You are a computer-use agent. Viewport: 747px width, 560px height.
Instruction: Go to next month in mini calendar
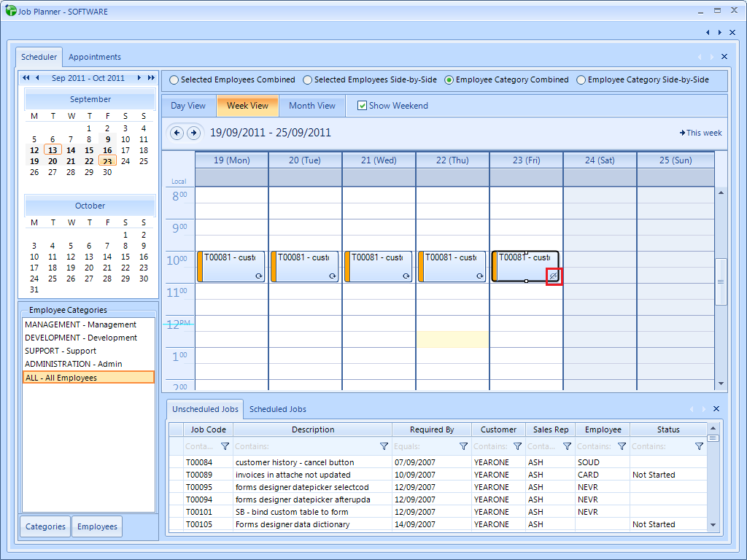point(139,78)
